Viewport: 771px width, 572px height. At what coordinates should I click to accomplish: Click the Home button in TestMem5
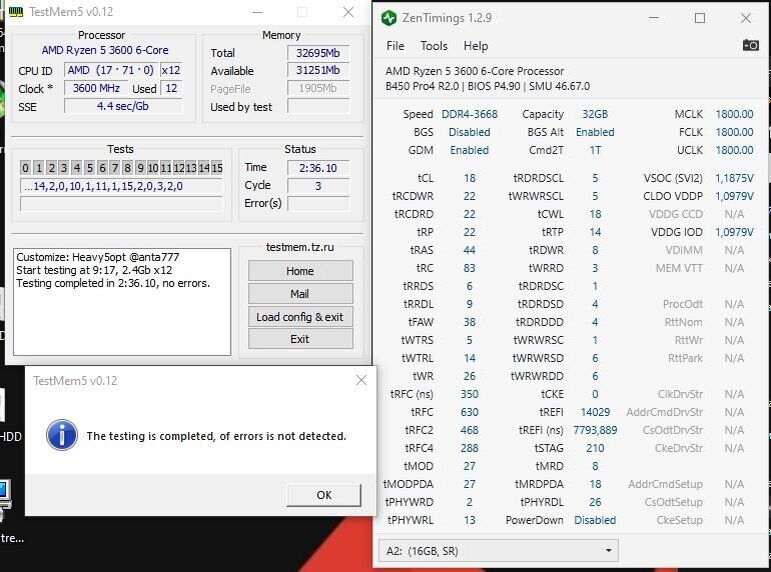300,271
